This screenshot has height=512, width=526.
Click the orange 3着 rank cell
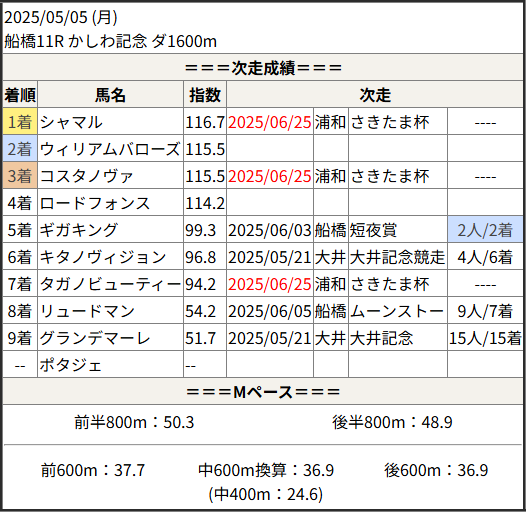click(x=20, y=175)
